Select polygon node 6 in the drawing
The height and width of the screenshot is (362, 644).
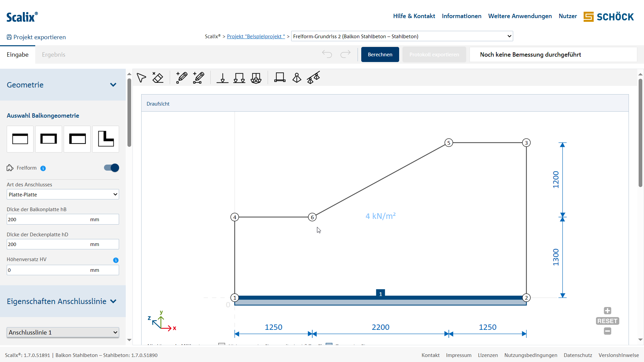click(x=312, y=217)
